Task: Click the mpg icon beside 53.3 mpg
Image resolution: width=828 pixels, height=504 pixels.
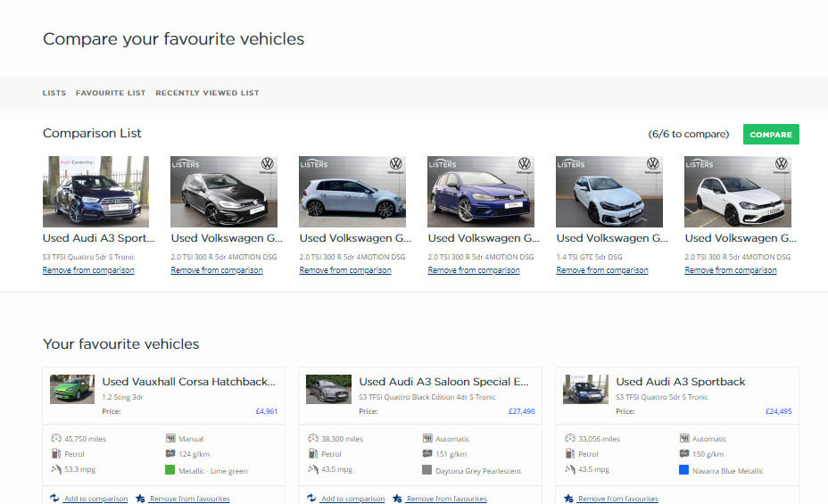Action: pos(56,468)
